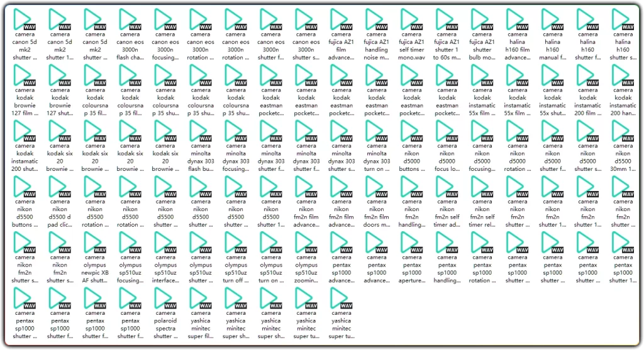Click the 'nikon fm2n handling...' filename
The height and width of the screenshot is (350, 644).
point(411,214)
